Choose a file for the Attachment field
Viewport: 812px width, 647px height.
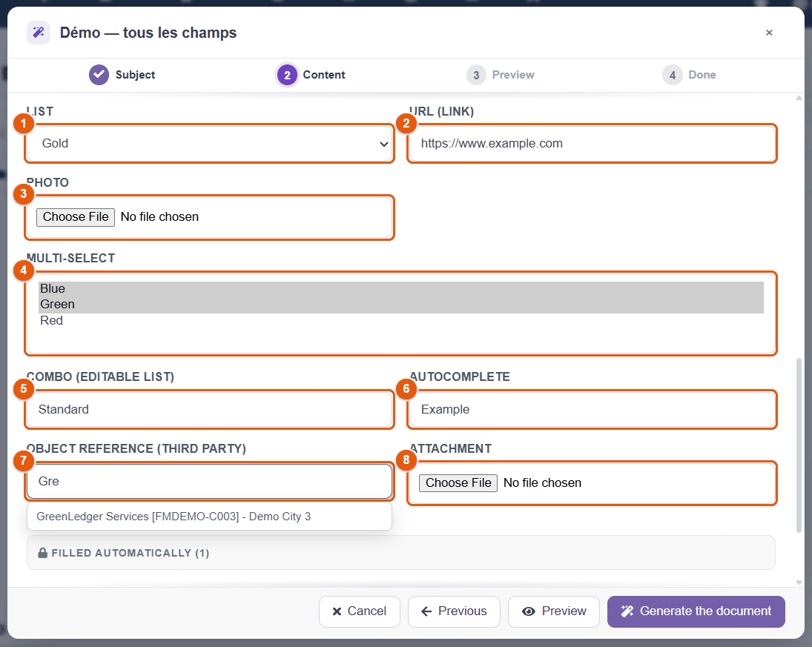(x=458, y=483)
